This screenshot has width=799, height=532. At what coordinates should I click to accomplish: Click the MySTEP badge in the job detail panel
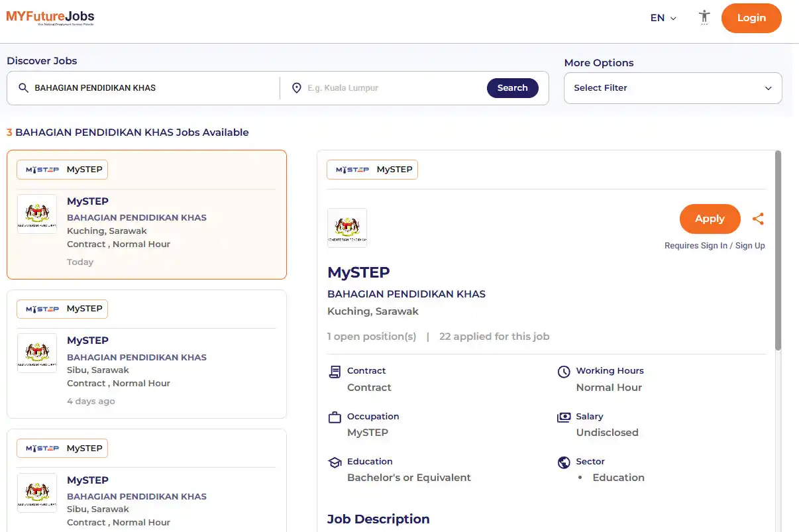372,170
